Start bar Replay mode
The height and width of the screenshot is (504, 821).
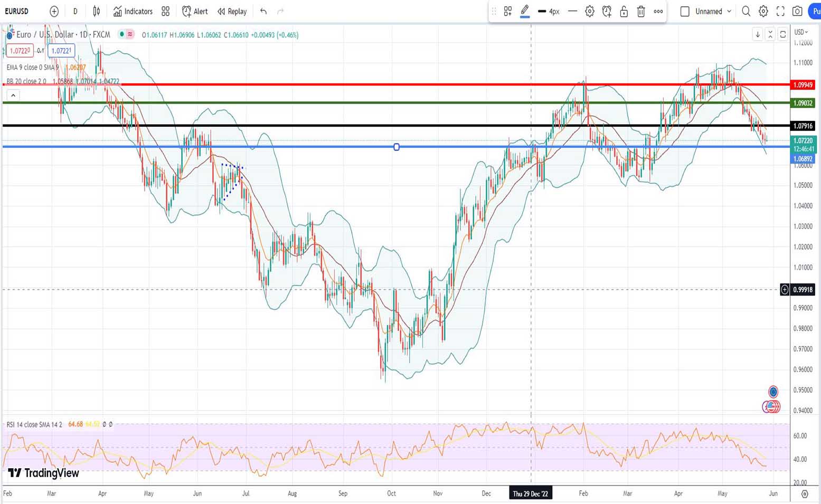232,11
